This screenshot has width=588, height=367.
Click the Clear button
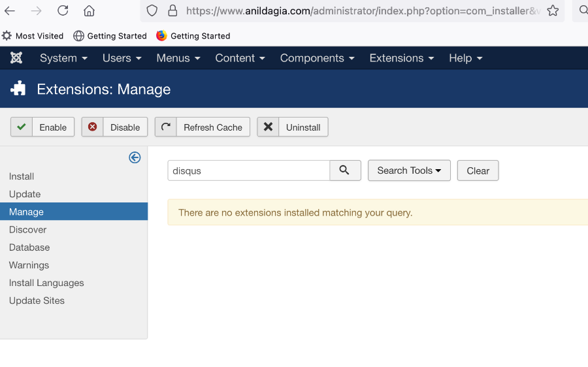coord(478,170)
